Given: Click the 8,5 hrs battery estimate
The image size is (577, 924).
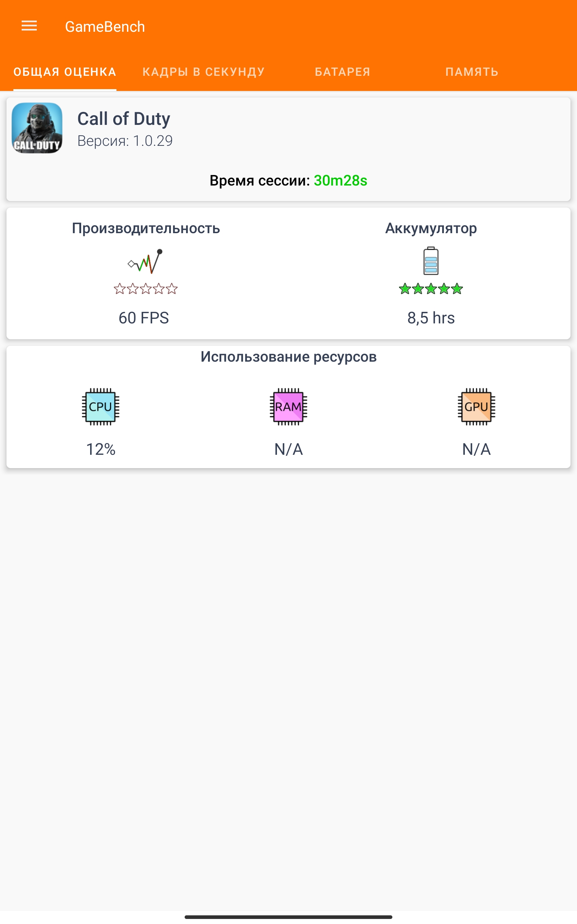Looking at the screenshot, I should coord(431,318).
